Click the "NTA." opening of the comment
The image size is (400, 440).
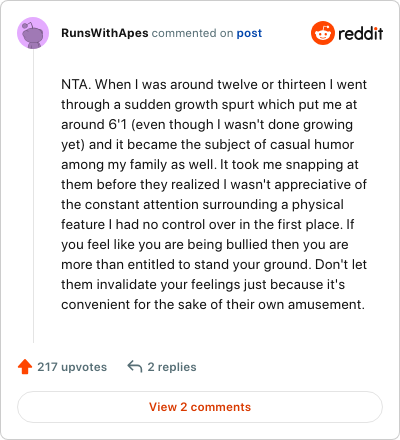(76, 84)
